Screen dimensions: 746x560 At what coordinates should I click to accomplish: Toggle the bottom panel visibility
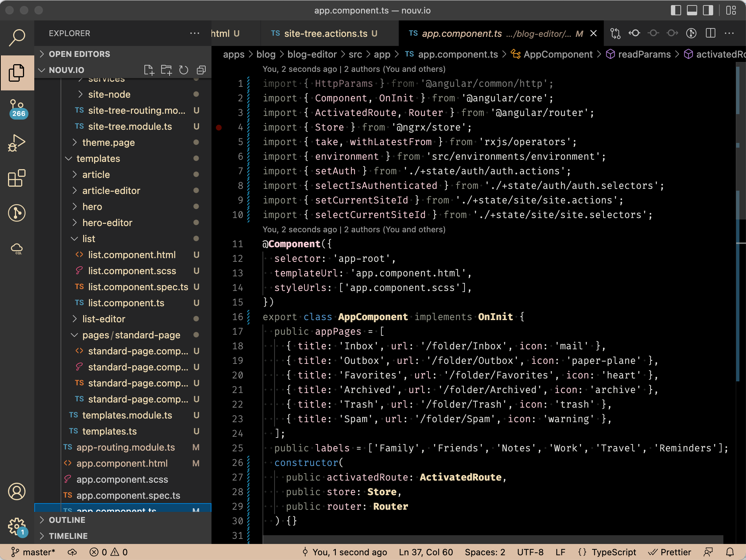point(692,10)
